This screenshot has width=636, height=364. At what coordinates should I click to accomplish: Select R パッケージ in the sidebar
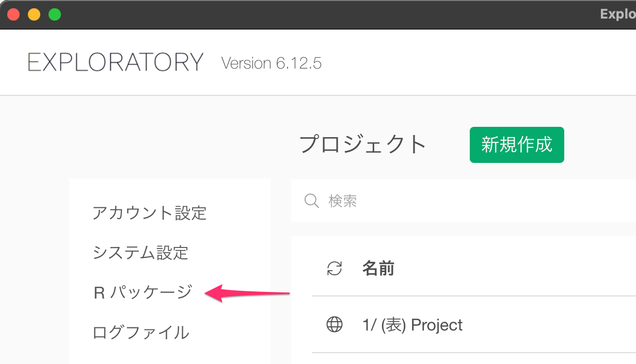point(143,292)
